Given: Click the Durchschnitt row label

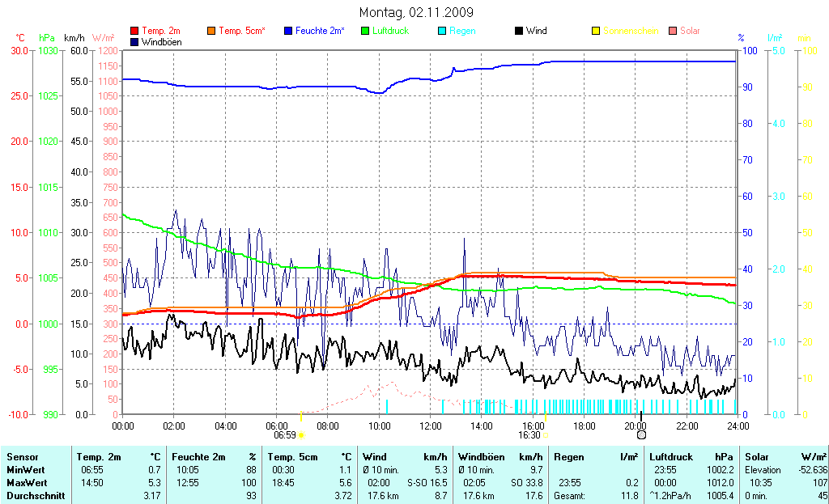Looking at the screenshot, I should click(36, 496).
